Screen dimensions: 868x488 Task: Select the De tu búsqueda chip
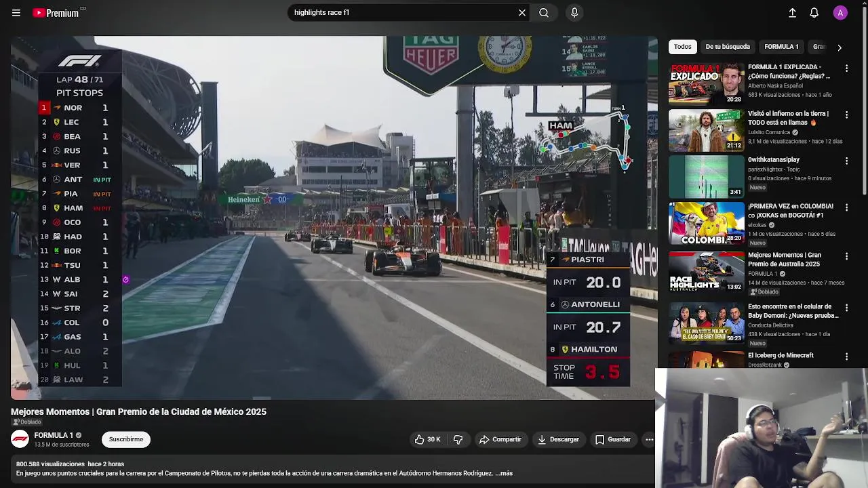(728, 47)
